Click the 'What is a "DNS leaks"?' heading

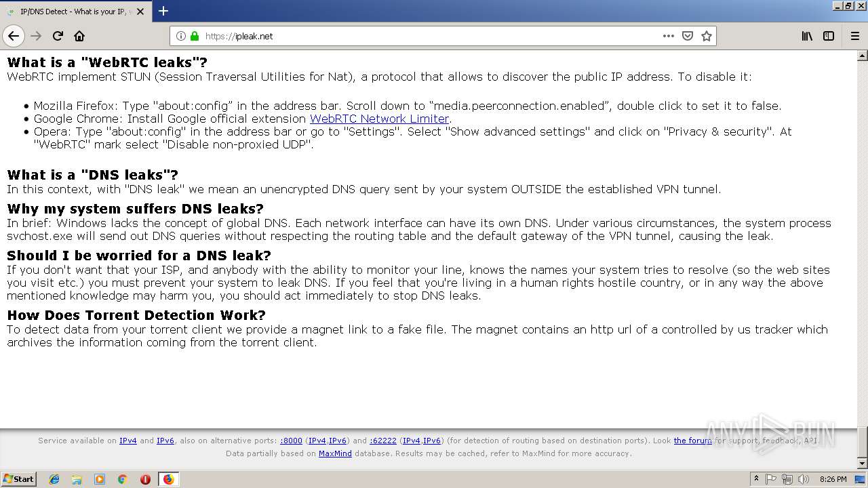(x=93, y=175)
